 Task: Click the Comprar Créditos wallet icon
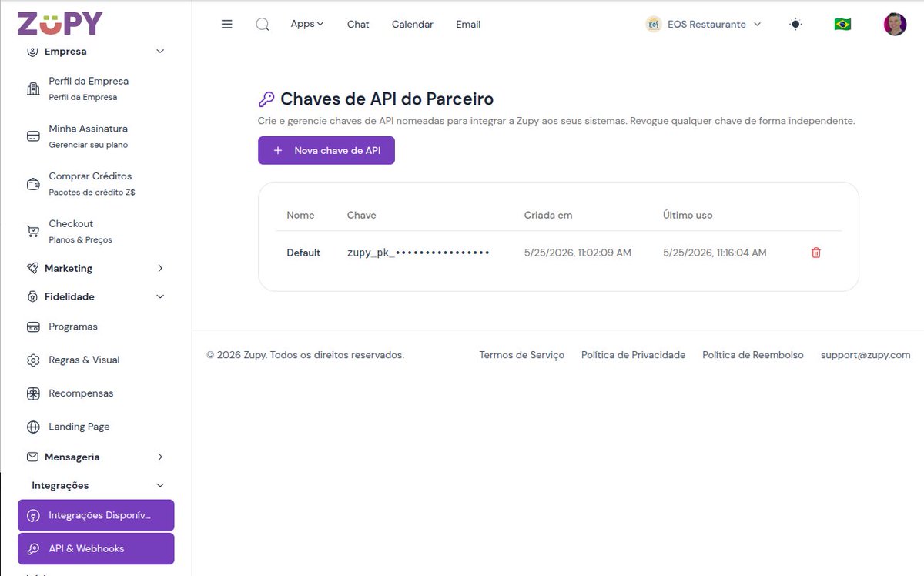33,184
